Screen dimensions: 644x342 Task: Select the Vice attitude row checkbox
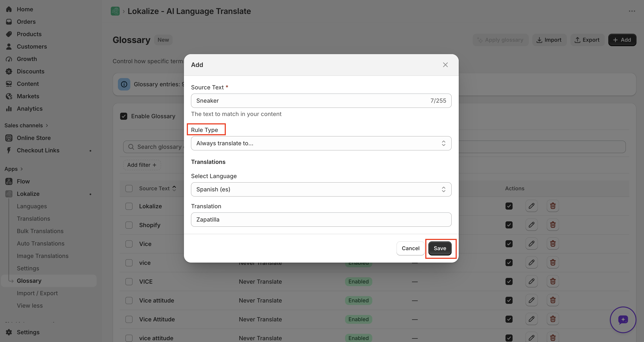click(129, 300)
